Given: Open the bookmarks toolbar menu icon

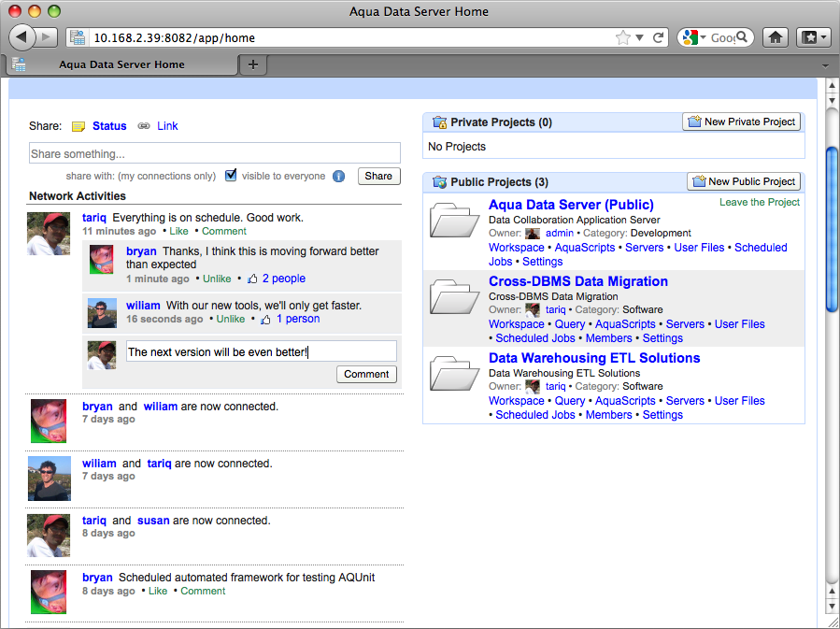Looking at the screenshot, I should click(813, 37).
